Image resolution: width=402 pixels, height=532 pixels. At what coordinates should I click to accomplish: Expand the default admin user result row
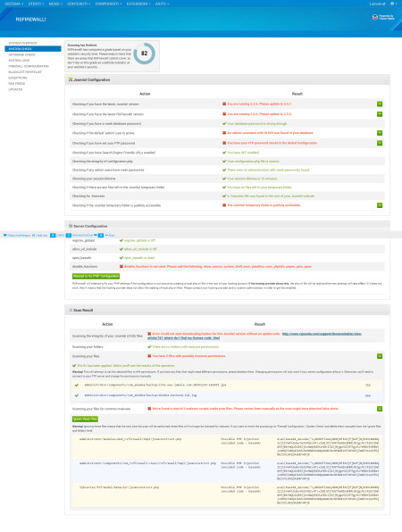point(380,133)
